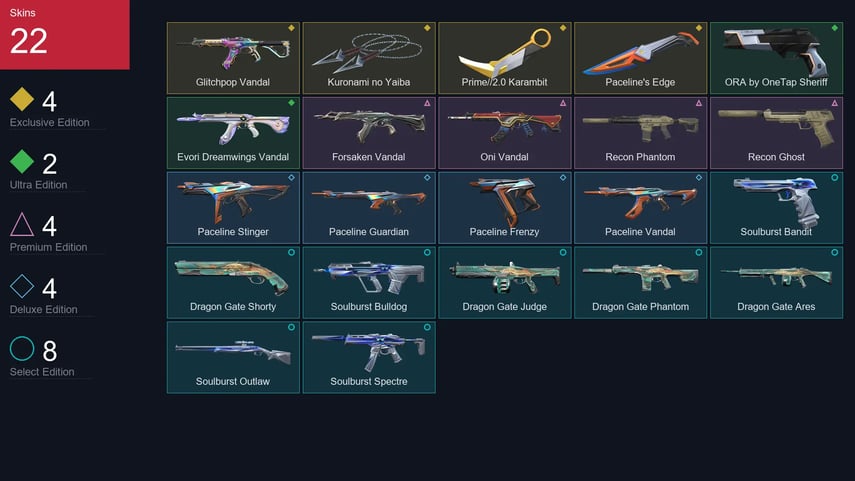Choose the Dragon Gate Shorty skin
Screen dimensions: 855x481
(233, 282)
